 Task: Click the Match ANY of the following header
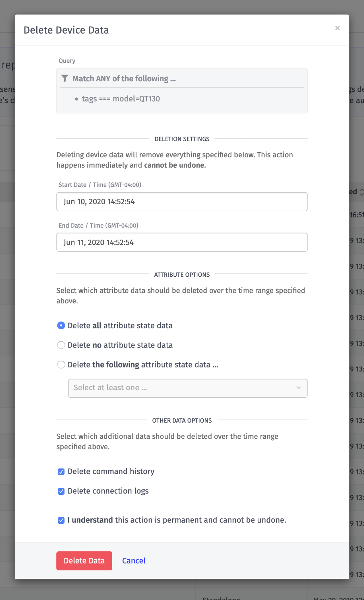coord(124,79)
